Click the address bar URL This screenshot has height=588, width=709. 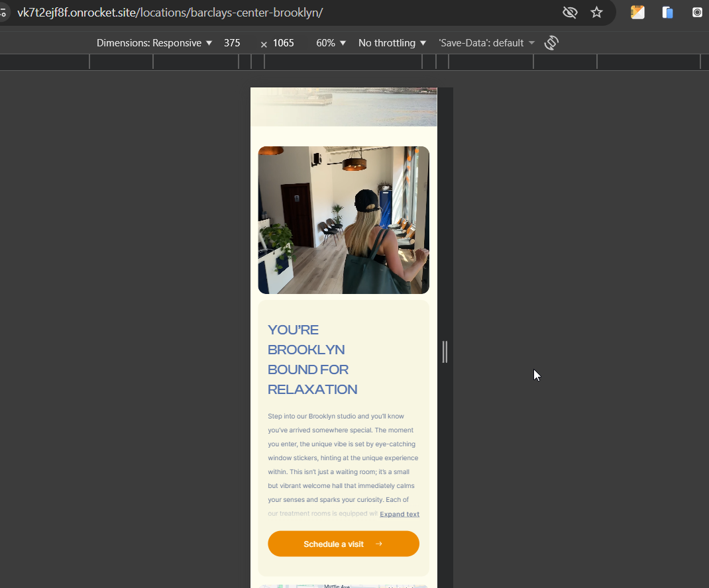tap(170, 12)
